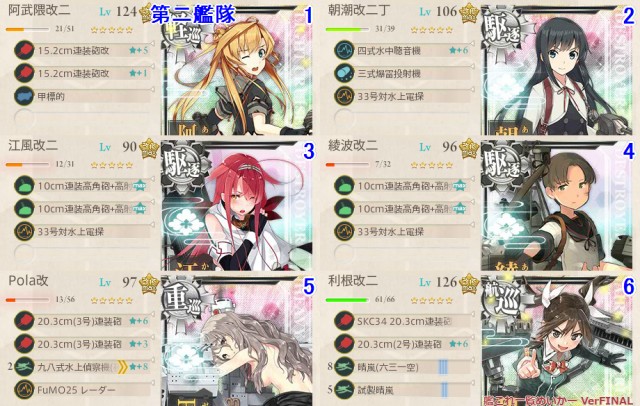The height and width of the screenshot is (406, 640).
Task: Click the SKC34 20.3cm連装砲 red gun icon
Action: (344, 321)
